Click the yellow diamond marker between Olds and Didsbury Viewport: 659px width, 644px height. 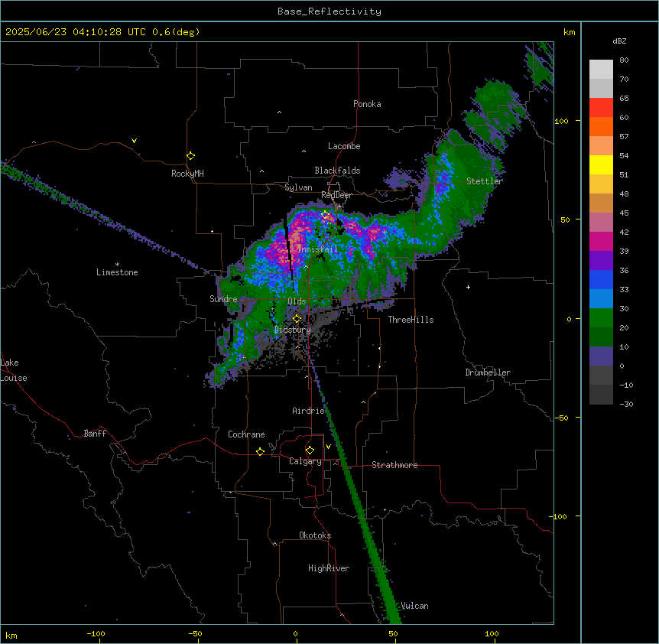pyautogui.click(x=297, y=319)
